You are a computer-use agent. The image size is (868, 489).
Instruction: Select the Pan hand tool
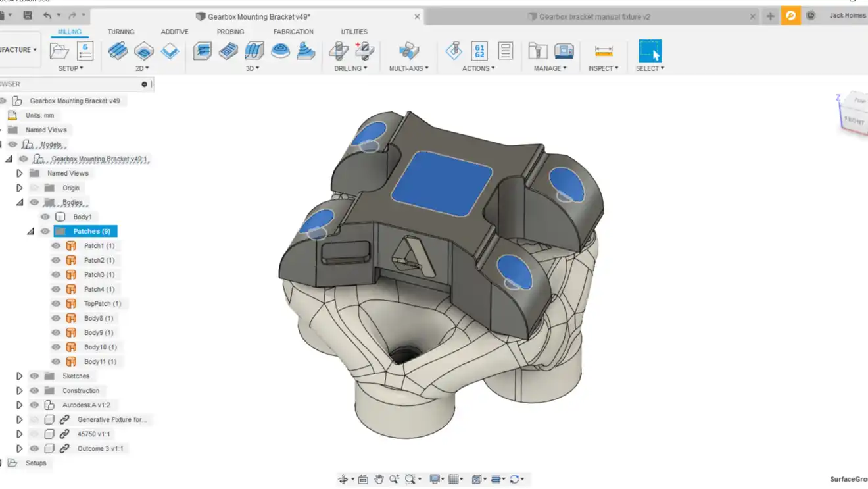click(379, 479)
